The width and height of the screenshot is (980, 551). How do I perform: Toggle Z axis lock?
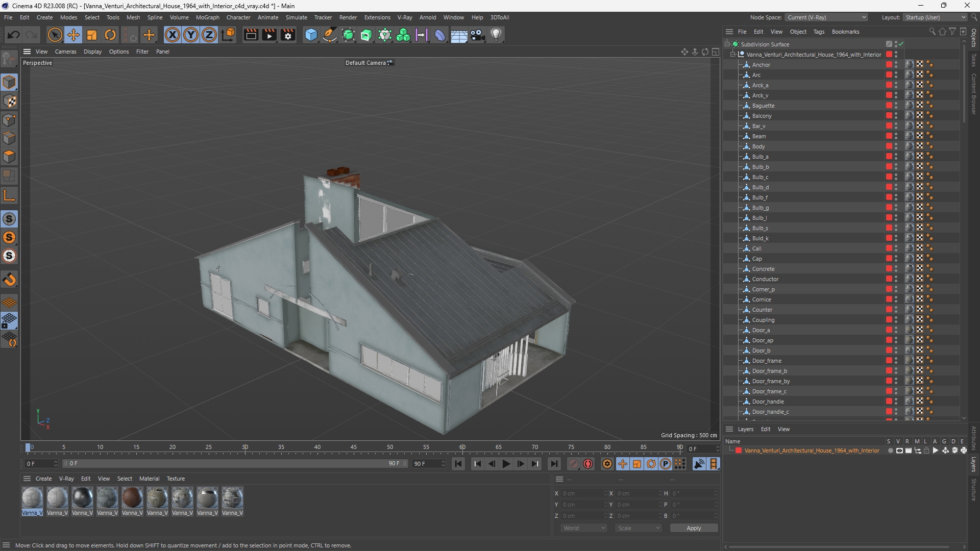click(x=209, y=35)
